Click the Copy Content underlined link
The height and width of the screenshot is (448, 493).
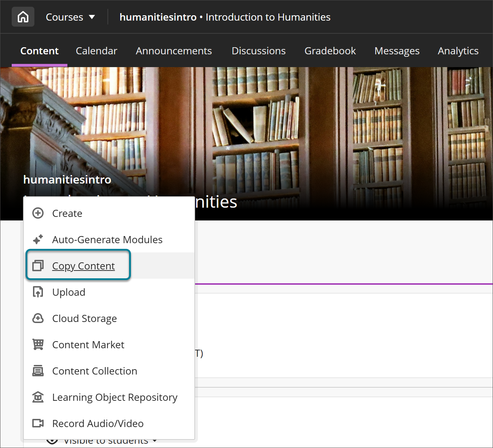pos(83,266)
